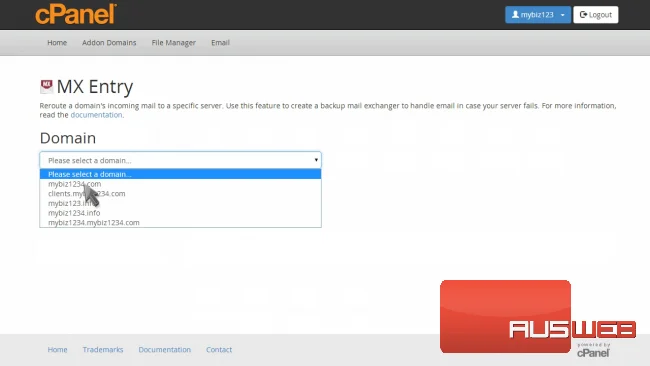Viewport: 650px width, 366px height.
Task: Click the MX Entry envelope icon
Action: click(46, 86)
